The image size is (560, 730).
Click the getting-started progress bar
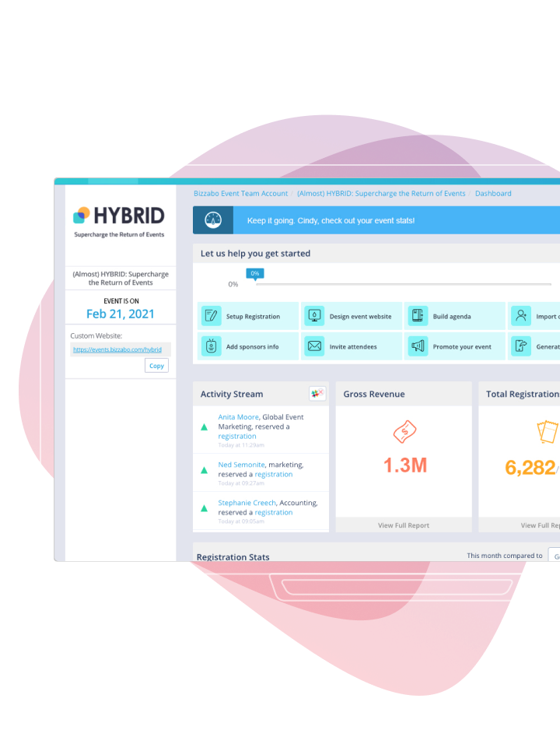pyautogui.click(x=403, y=284)
